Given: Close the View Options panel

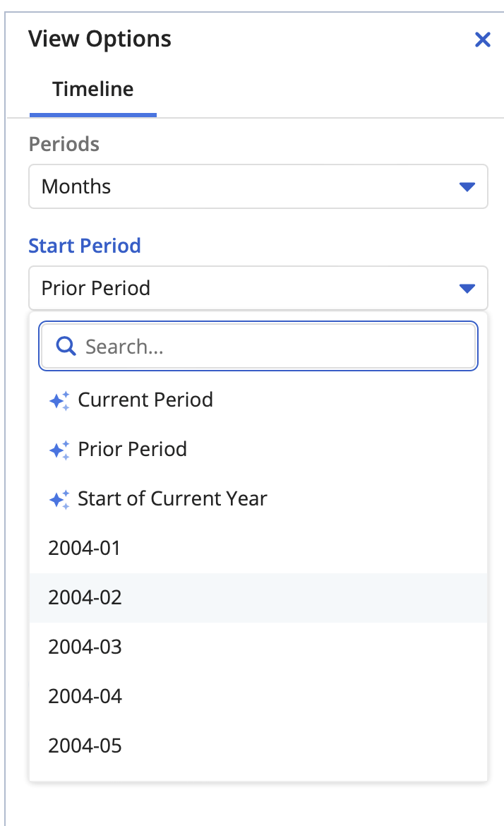Looking at the screenshot, I should 483,40.
